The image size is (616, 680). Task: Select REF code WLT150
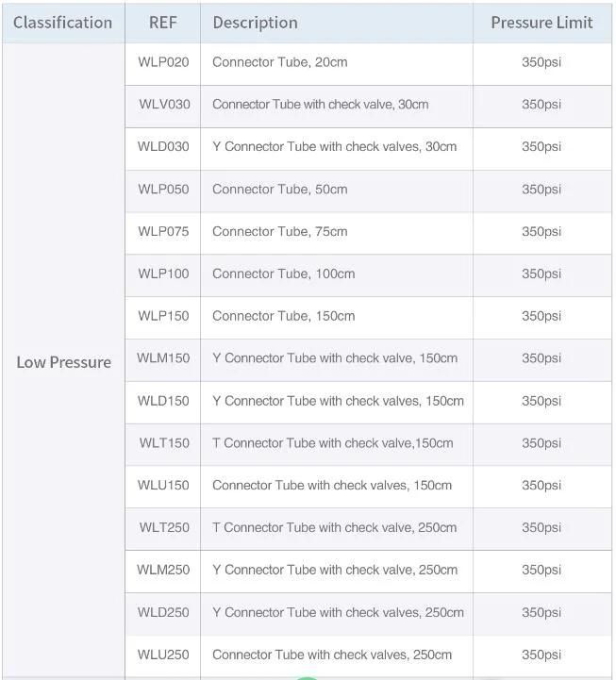(164, 442)
